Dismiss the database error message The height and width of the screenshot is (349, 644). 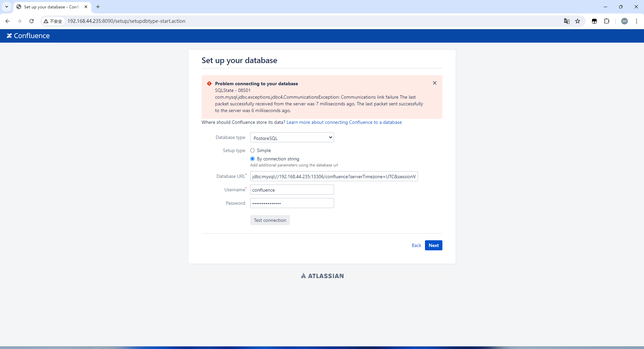tap(435, 83)
